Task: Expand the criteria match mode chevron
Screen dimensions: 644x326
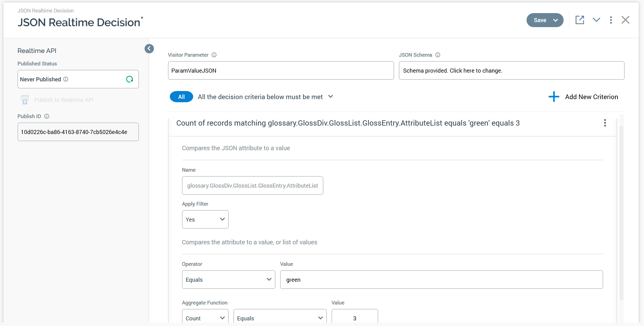Action: pos(331,97)
